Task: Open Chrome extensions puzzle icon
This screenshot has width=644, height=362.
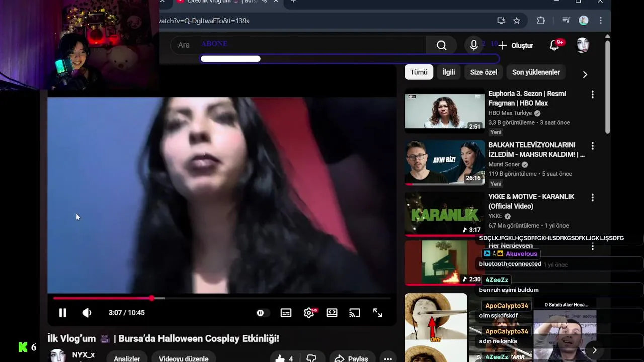Action: point(541,21)
